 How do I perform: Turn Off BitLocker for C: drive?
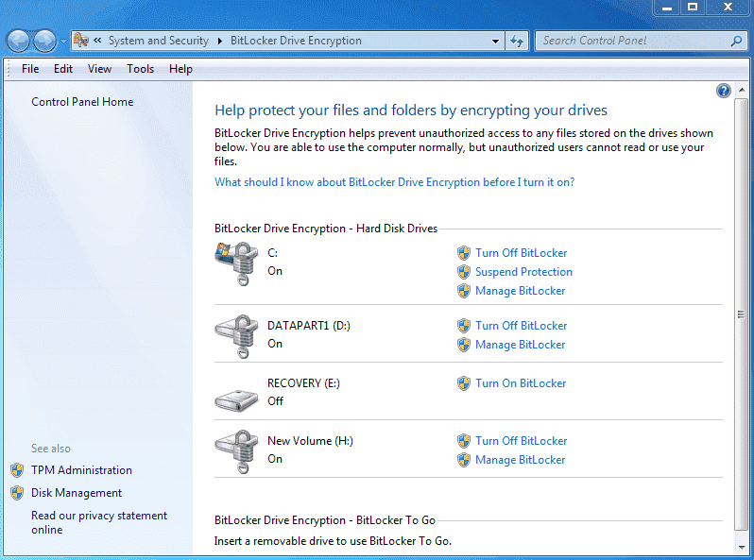pyautogui.click(x=522, y=253)
